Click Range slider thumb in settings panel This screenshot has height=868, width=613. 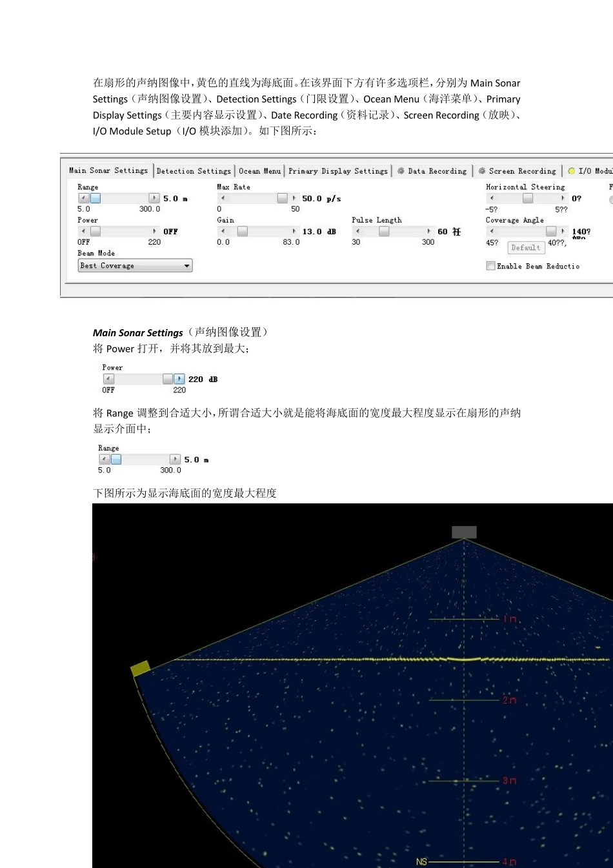[95, 198]
